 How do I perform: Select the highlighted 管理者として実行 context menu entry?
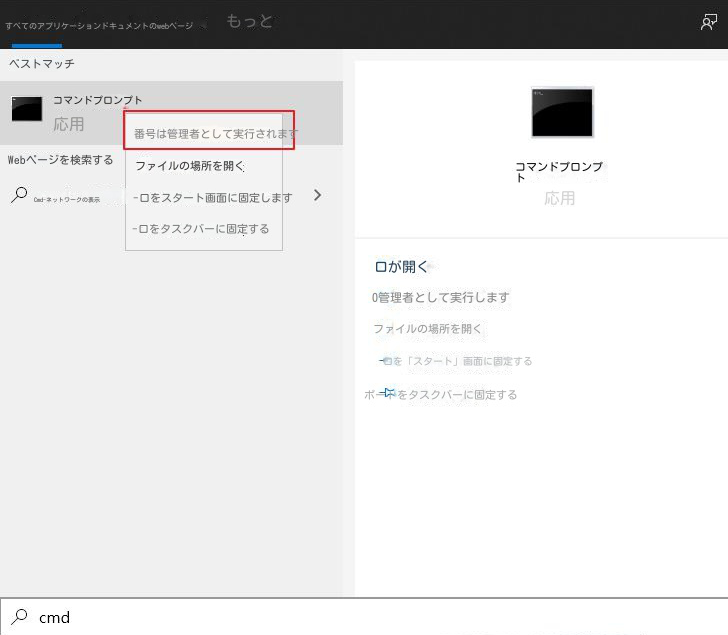coord(215,133)
